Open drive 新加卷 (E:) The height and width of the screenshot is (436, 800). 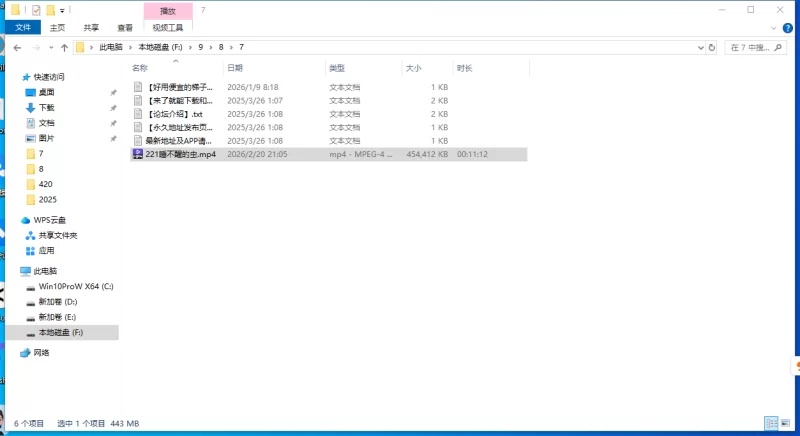pos(57,317)
